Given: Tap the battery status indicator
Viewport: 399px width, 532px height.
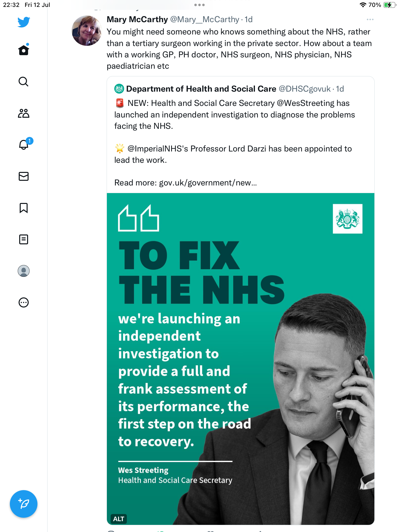Looking at the screenshot, I should point(389,5).
